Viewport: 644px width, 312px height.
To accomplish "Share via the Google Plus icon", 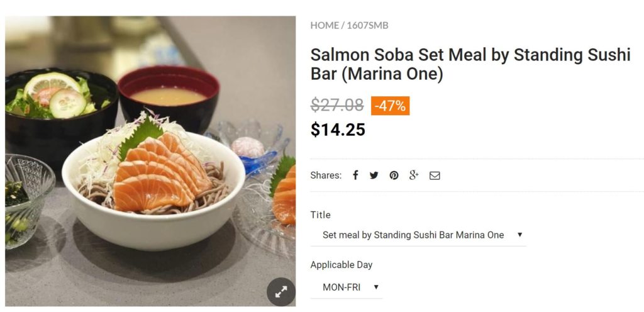I will (414, 175).
